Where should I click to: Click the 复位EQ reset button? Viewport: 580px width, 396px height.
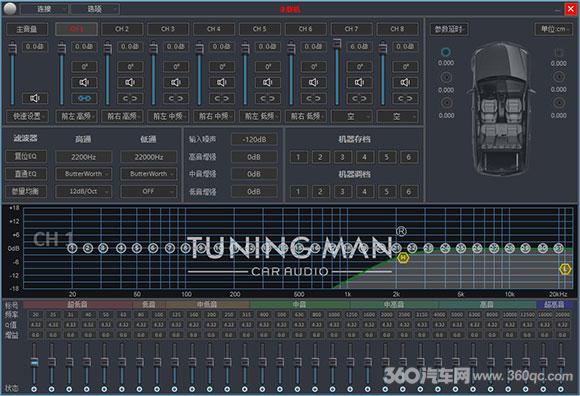pos(26,156)
